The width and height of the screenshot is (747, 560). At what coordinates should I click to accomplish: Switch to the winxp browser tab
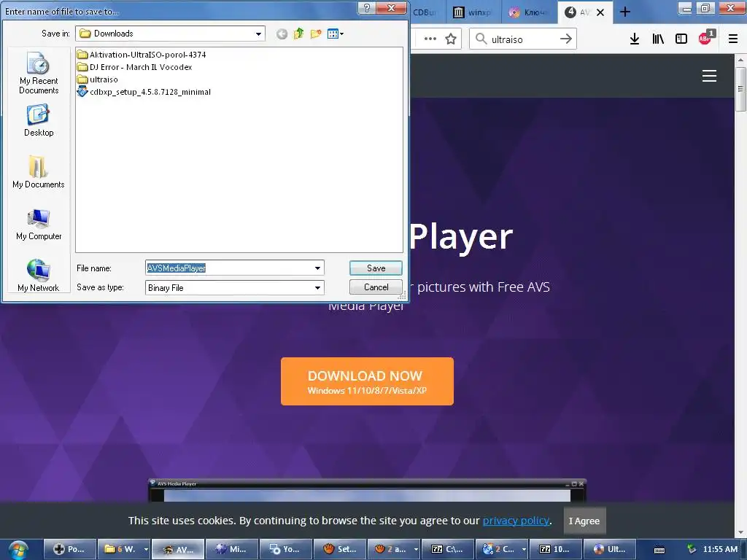coord(473,12)
